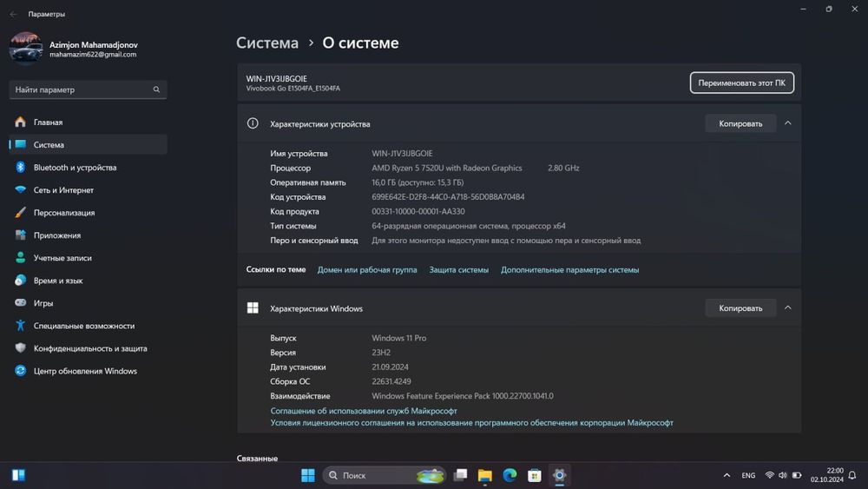
Task: Collapse the Характеристики Windows section
Action: pos(788,307)
